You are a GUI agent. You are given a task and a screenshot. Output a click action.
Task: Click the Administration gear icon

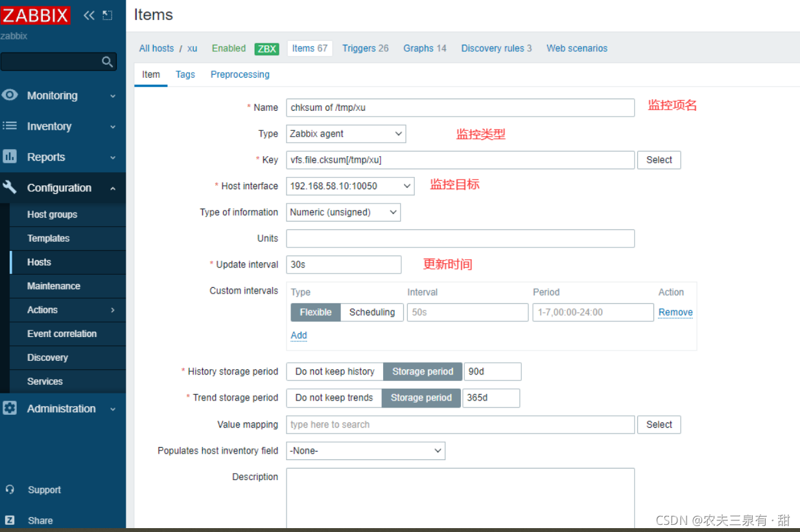[x=10, y=408]
